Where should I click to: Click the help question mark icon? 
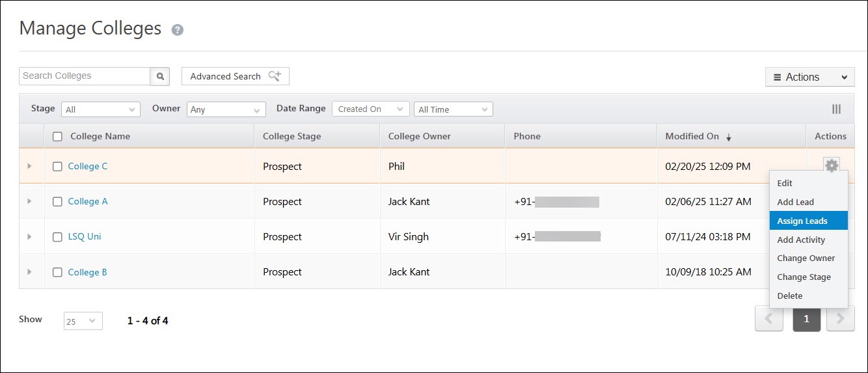pos(177,30)
